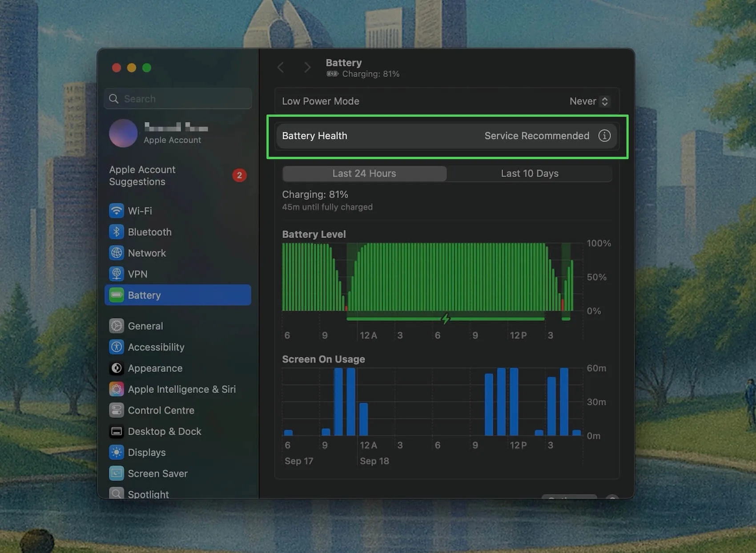This screenshot has height=553, width=756.
Task: Click the Battery Health row label
Action: click(x=314, y=136)
